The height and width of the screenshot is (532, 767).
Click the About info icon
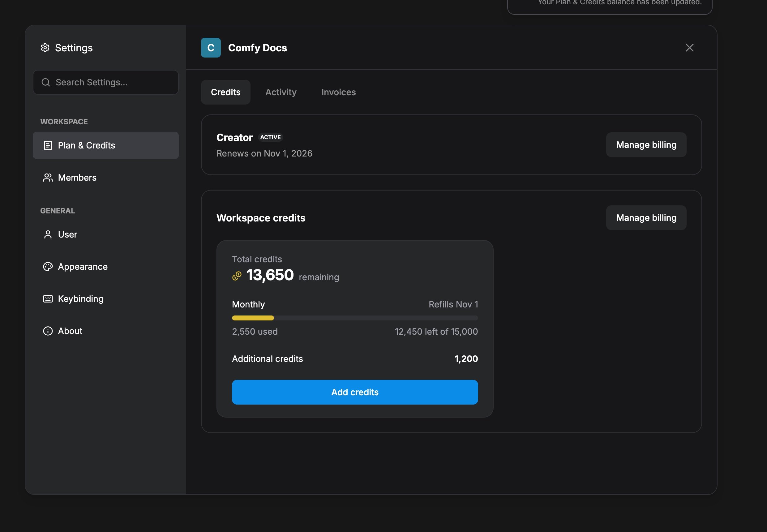[48, 331]
